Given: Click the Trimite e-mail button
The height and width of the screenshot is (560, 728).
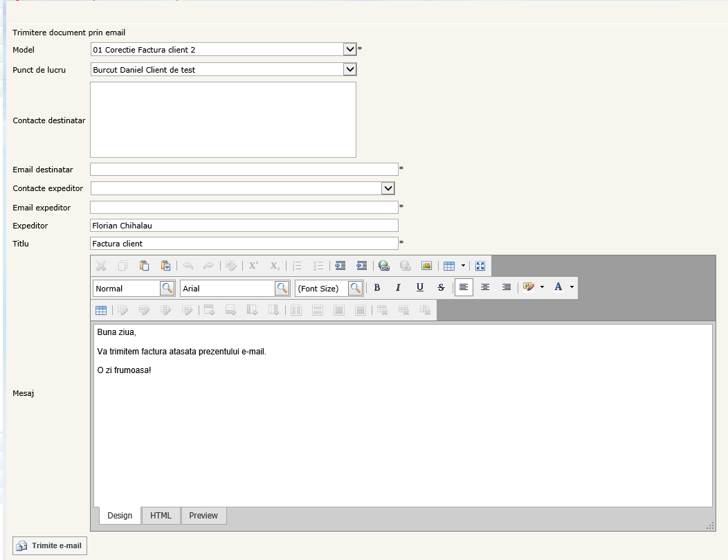Looking at the screenshot, I should point(50,545).
